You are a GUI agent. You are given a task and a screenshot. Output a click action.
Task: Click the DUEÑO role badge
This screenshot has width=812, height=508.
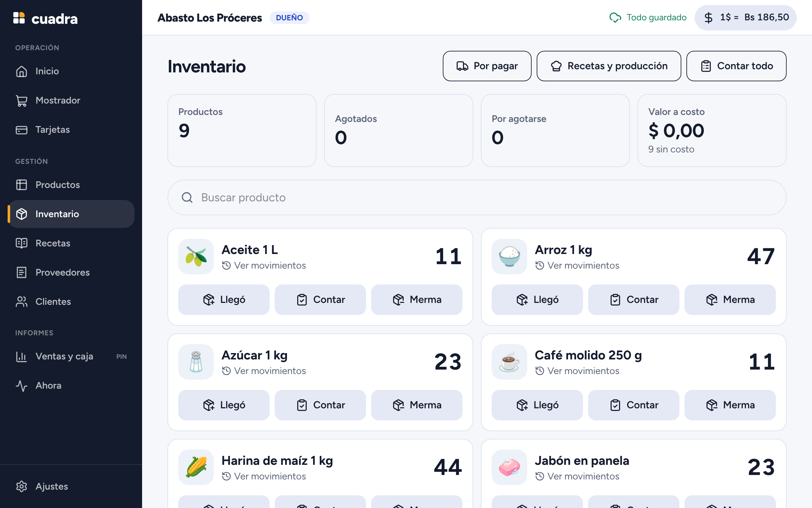[289, 18]
